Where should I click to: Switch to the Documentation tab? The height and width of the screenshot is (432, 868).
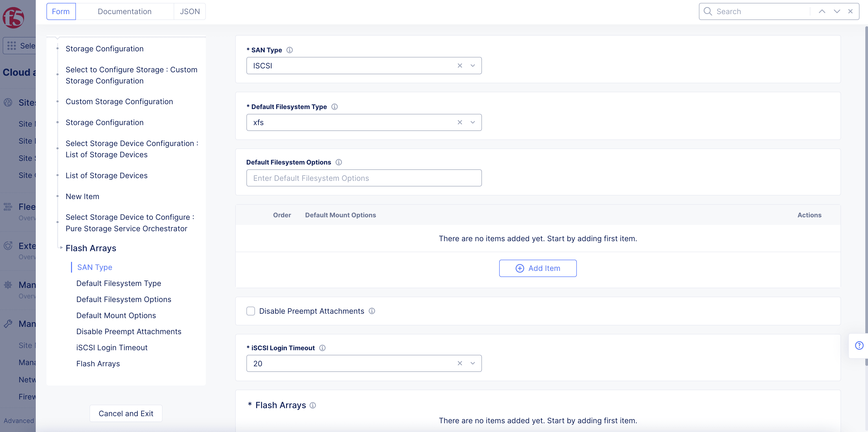tap(124, 11)
